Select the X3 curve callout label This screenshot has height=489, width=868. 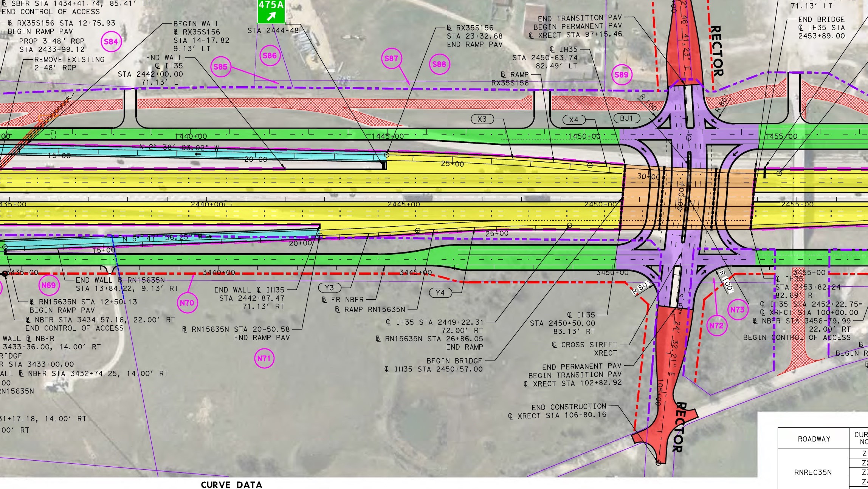[x=482, y=119]
